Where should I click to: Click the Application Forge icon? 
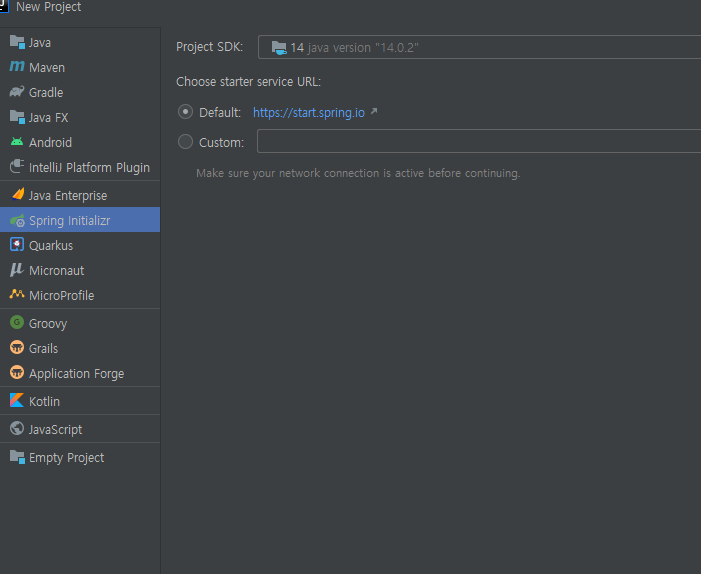coord(17,372)
